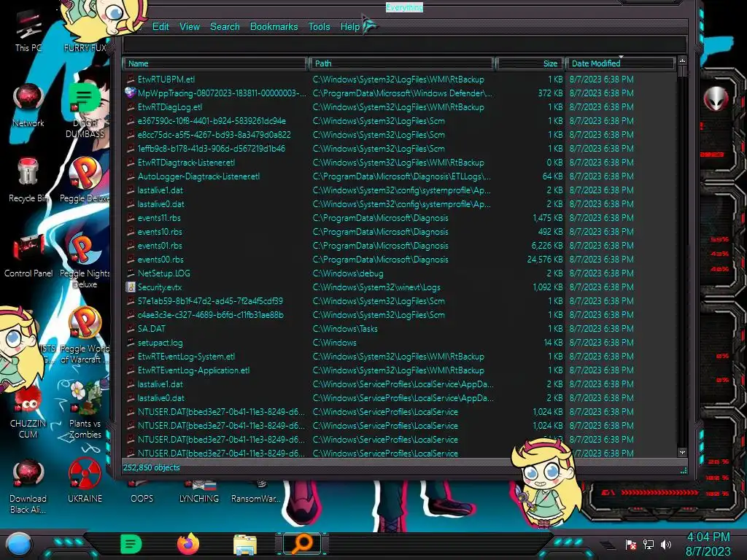Screen dimensions: 747x560
Task: Click the network tray icon
Action: coord(649,544)
